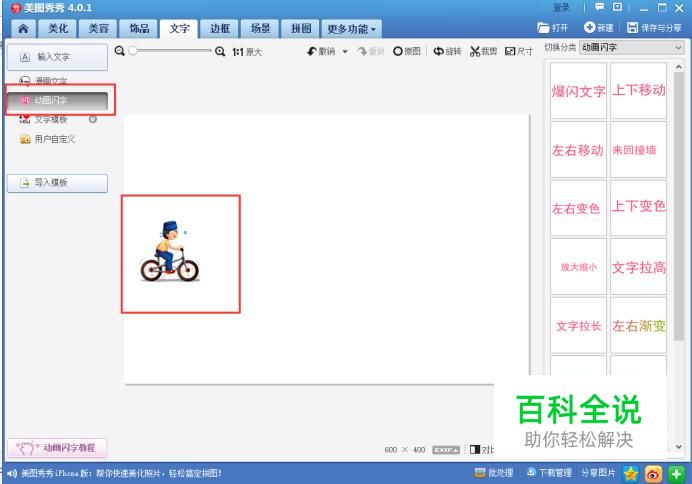Screen dimensions: 692x484
Task: Open 下载管理 download manager
Action: tap(549, 473)
